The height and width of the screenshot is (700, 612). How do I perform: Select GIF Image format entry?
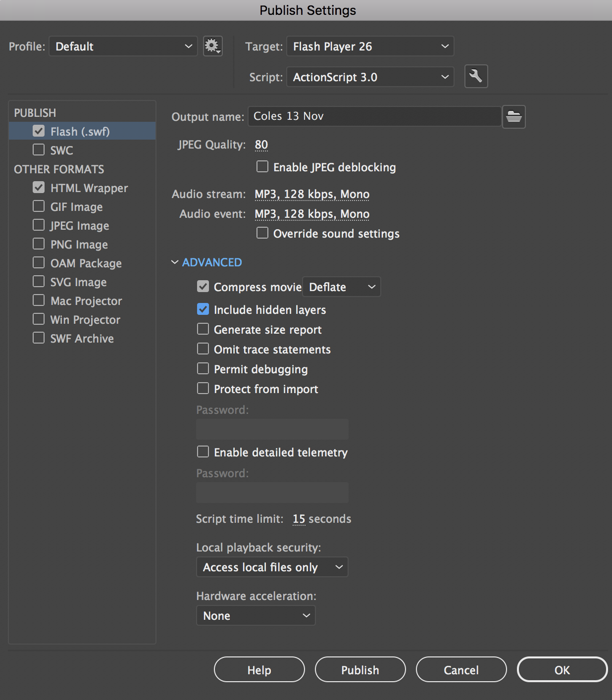(x=76, y=207)
